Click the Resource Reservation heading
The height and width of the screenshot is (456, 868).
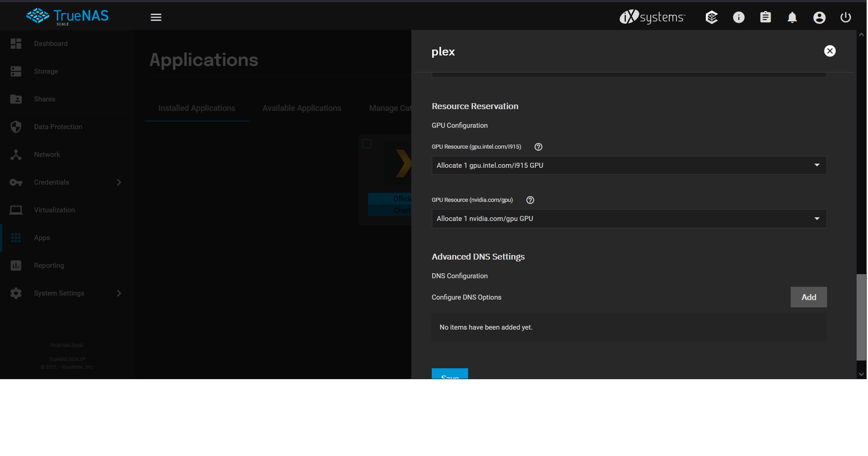point(475,106)
